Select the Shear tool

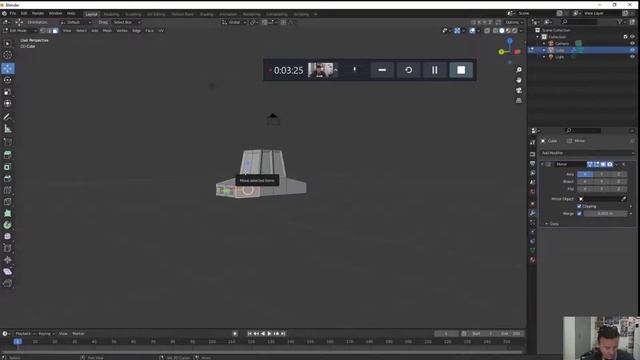point(7,271)
